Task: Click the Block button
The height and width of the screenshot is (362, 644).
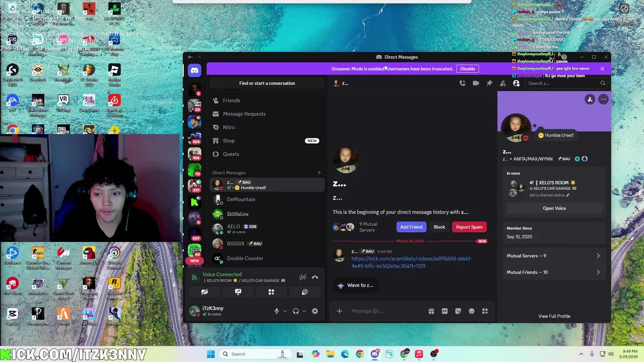Action: tap(439, 227)
